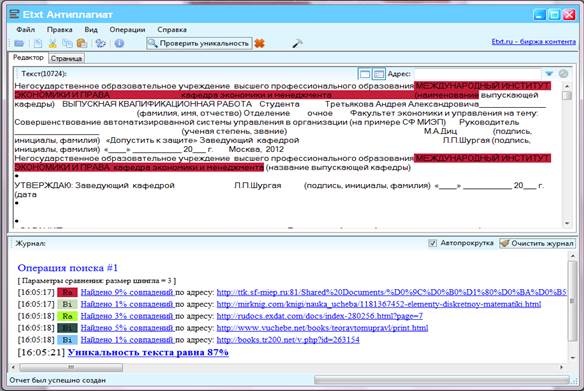This screenshot has height=391, width=584.
Task: Open the ttk.sf-miep.ru match link
Action: (392, 292)
